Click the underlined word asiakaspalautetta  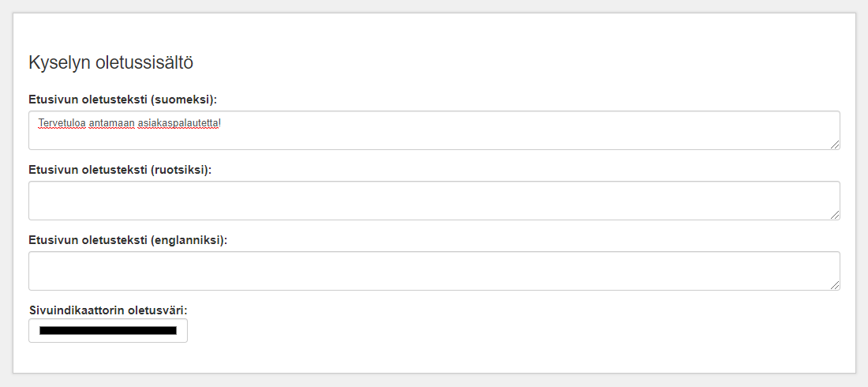(x=178, y=122)
